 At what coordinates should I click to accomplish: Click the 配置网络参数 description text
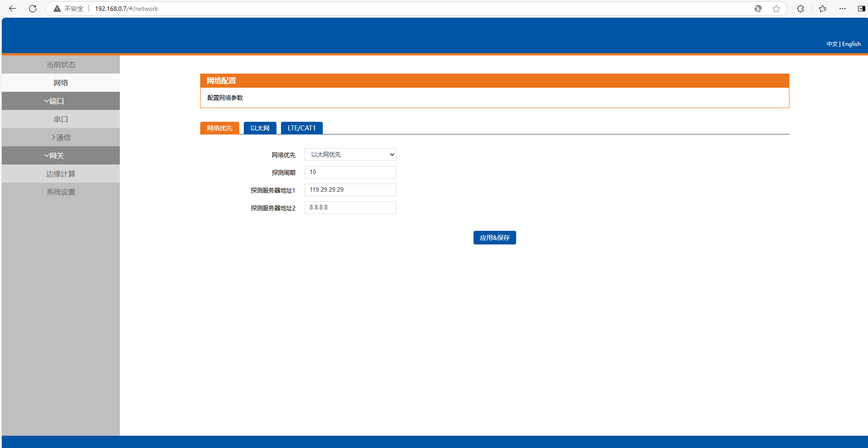tap(225, 98)
